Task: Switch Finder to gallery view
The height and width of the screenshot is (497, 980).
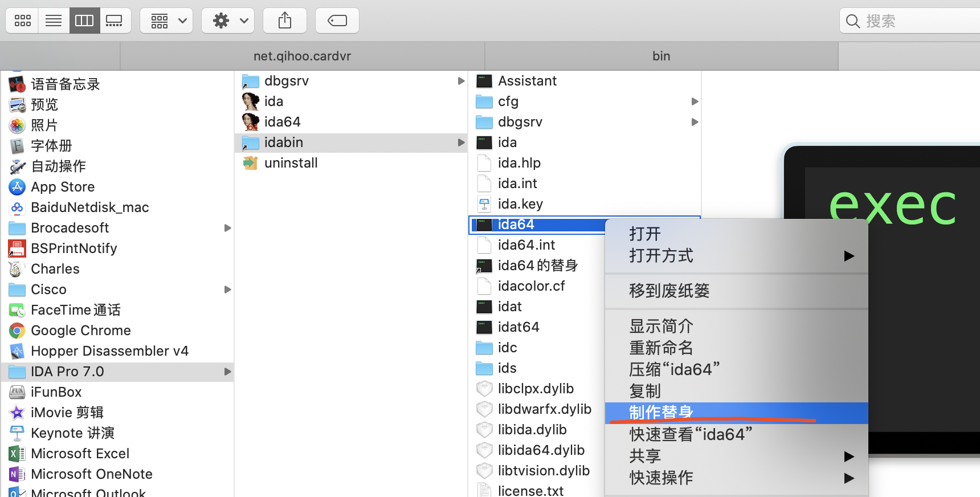Action: click(115, 21)
